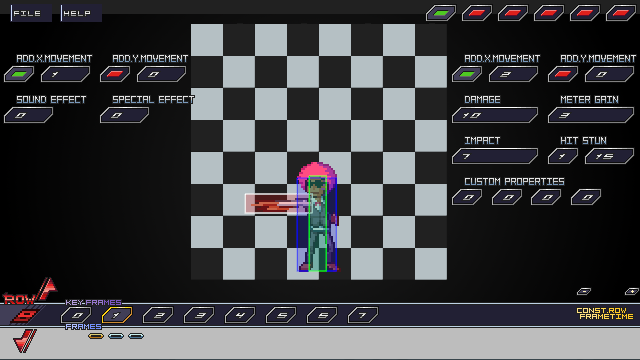The image size is (640, 360).
Task: Select the orange first frame marker
Action: [x=96, y=336]
